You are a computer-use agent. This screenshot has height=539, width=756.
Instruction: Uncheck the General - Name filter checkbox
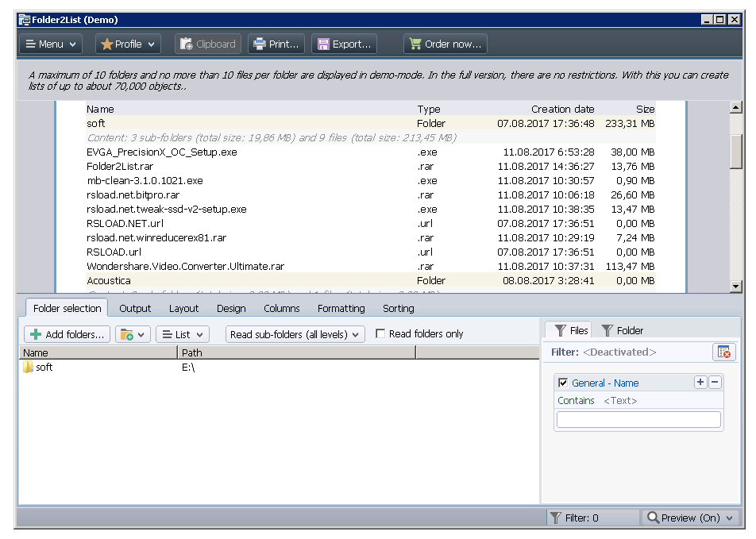tap(563, 383)
